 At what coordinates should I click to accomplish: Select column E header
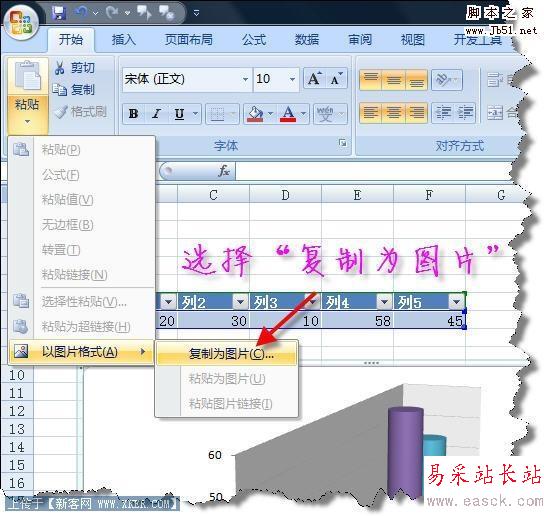tap(357, 195)
